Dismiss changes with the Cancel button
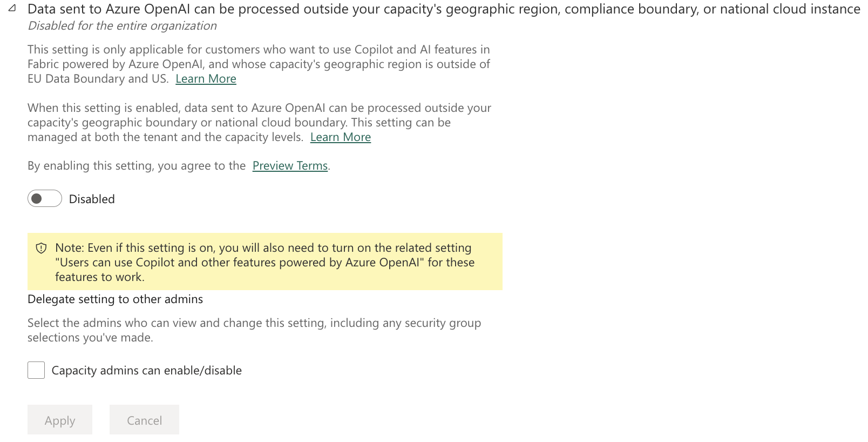Image resolution: width=868 pixels, height=442 pixels. click(x=144, y=420)
